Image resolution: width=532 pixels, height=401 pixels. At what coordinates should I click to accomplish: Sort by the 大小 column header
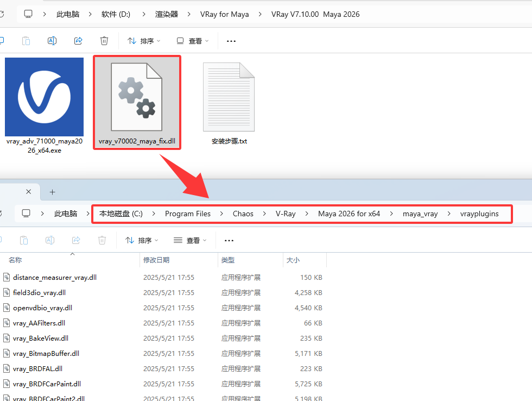click(293, 260)
